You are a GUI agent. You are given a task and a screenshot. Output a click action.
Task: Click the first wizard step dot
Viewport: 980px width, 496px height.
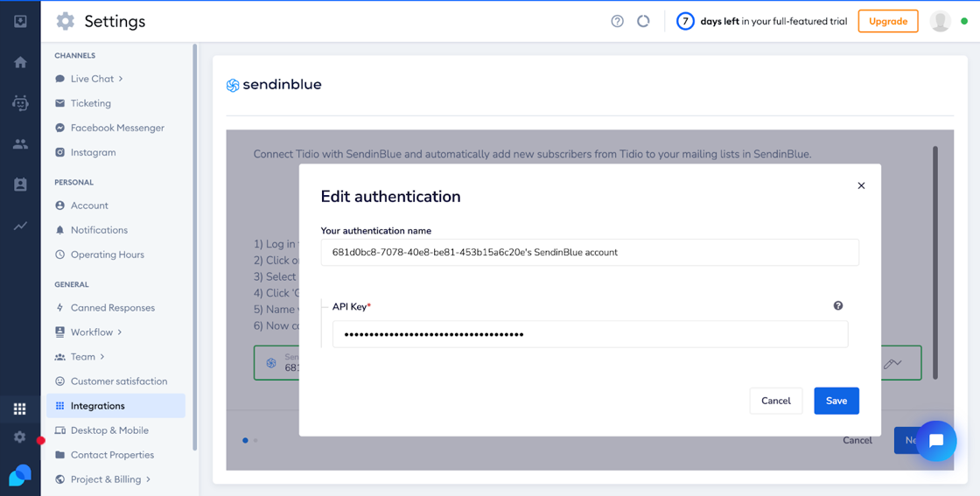coord(245,440)
